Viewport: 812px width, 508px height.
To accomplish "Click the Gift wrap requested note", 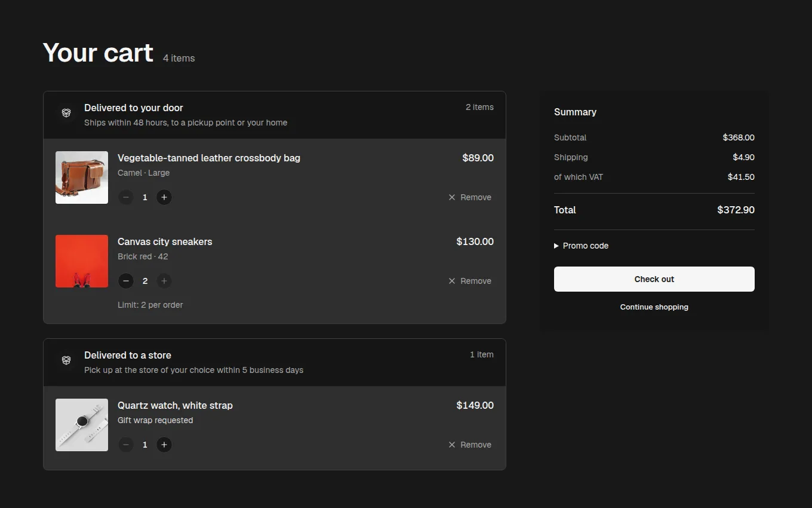I will click(x=155, y=420).
